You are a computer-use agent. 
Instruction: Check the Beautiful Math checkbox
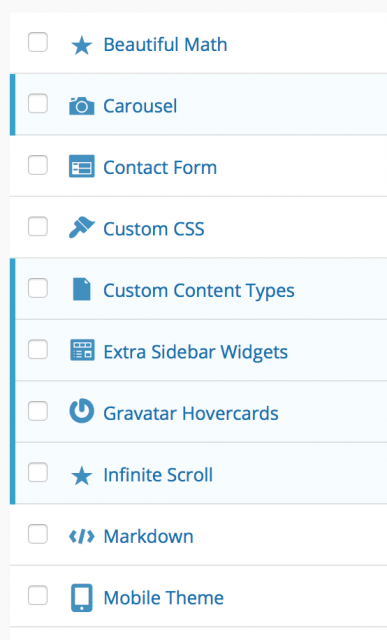pos(38,42)
